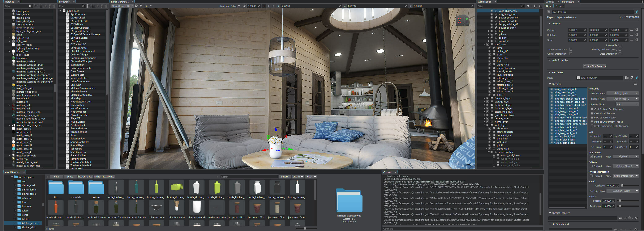
Task: Browse mesh file folder icon beside pine_tree.mesh
Action: (627, 78)
